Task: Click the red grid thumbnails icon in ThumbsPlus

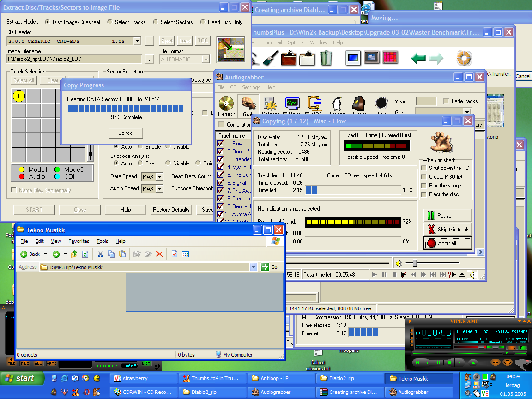Action: [x=390, y=58]
